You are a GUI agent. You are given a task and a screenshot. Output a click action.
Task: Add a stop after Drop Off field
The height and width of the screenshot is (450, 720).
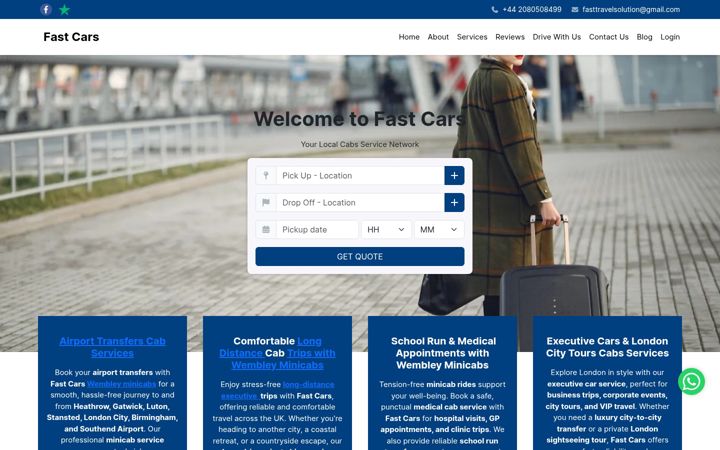[454, 202]
